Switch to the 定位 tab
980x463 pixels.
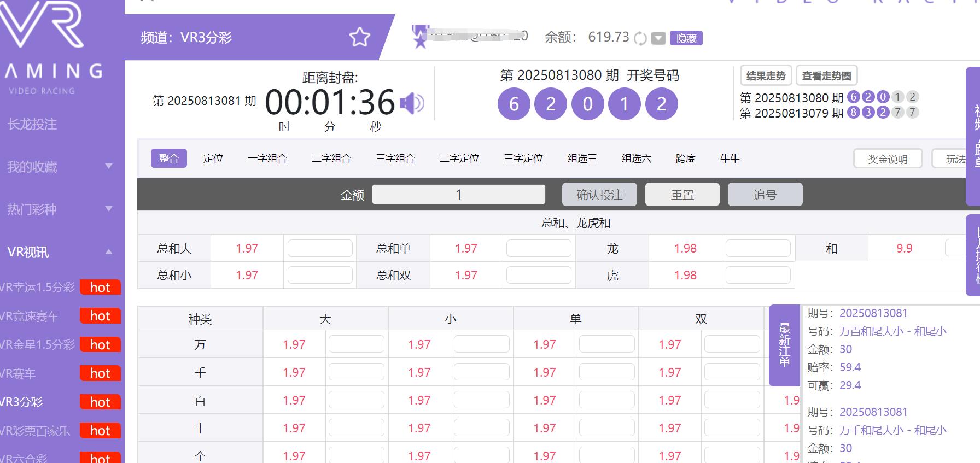tap(213, 159)
